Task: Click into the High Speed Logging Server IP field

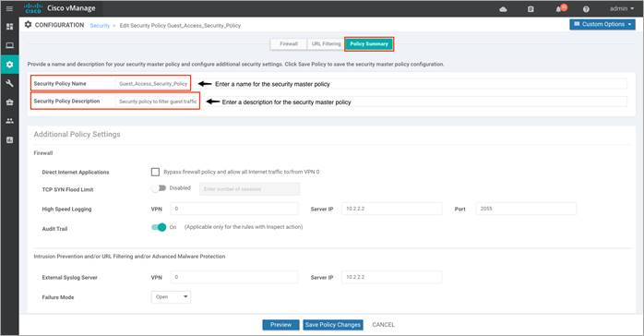Action: click(x=392, y=209)
